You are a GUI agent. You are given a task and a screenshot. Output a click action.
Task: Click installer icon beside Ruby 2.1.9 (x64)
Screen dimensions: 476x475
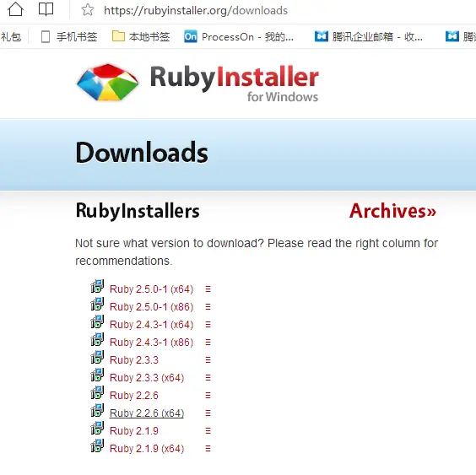(97, 445)
